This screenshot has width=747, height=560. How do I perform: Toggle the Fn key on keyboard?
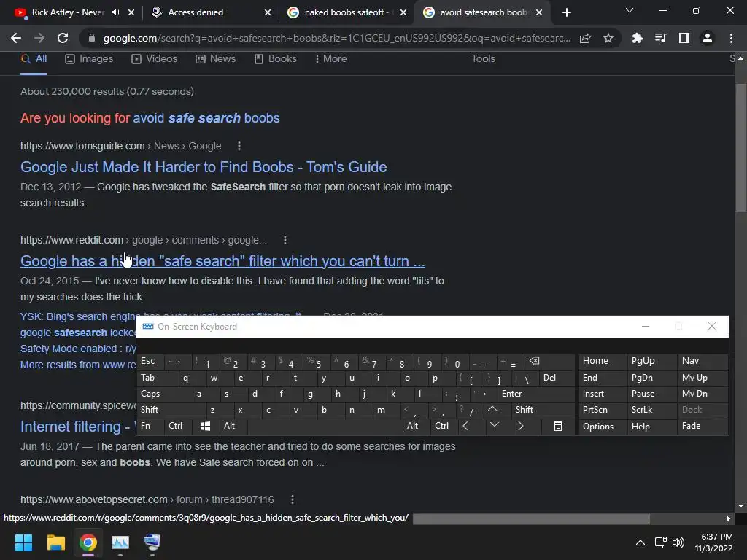150,426
